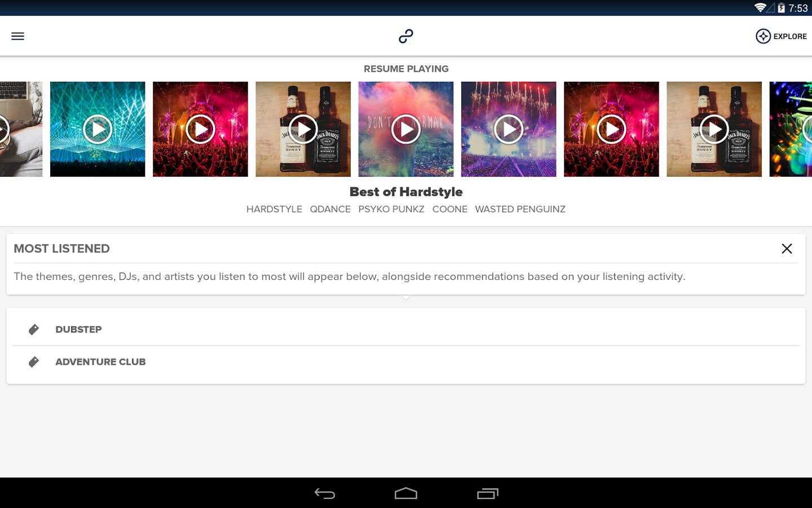Tap the Explore compass icon

(x=763, y=36)
